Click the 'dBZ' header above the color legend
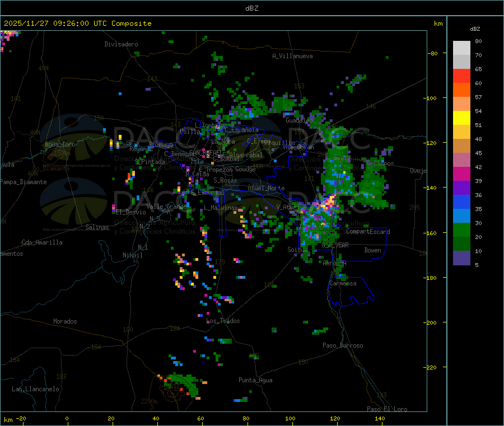This screenshot has height=426, width=504. (x=475, y=29)
